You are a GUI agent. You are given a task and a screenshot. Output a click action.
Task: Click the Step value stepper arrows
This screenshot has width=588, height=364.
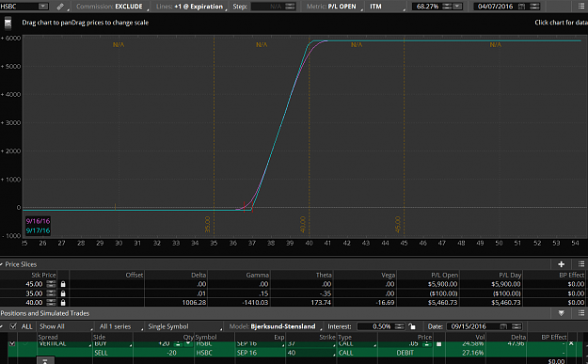click(290, 7)
